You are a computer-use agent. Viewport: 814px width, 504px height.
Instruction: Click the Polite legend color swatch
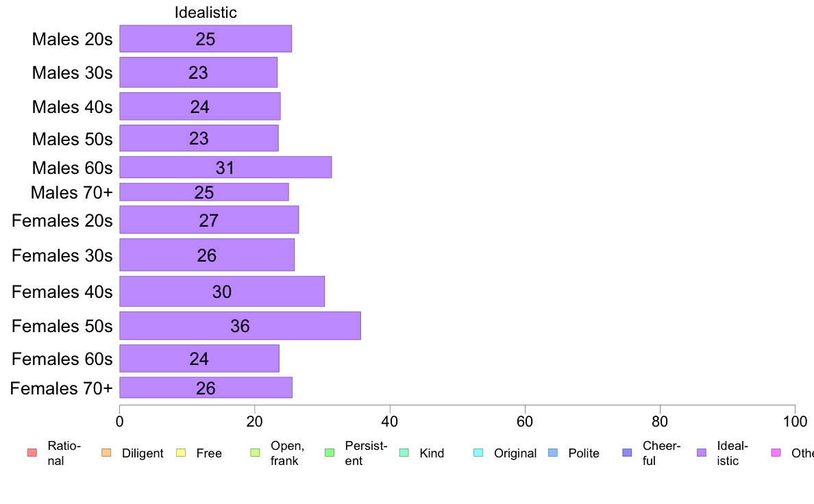553,453
